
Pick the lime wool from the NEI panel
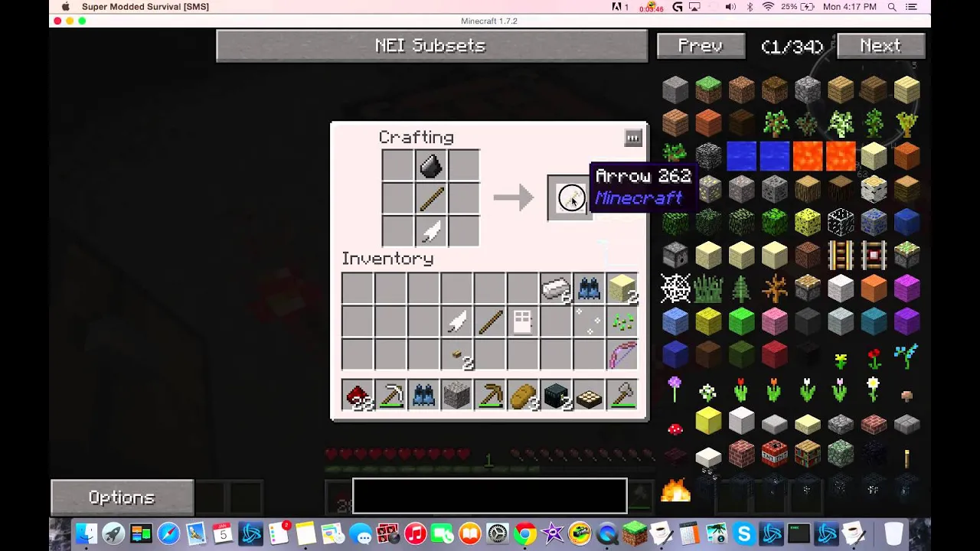(x=741, y=321)
